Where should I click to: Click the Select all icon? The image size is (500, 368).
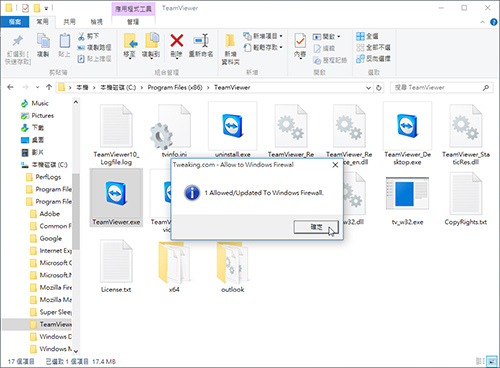coord(360,36)
